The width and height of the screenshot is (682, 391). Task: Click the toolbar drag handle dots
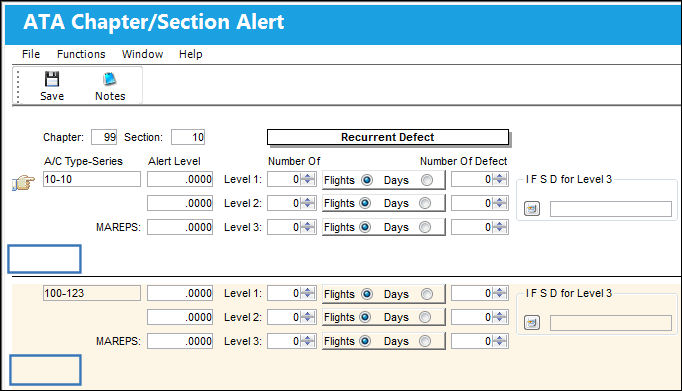pyautogui.click(x=18, y=86)
